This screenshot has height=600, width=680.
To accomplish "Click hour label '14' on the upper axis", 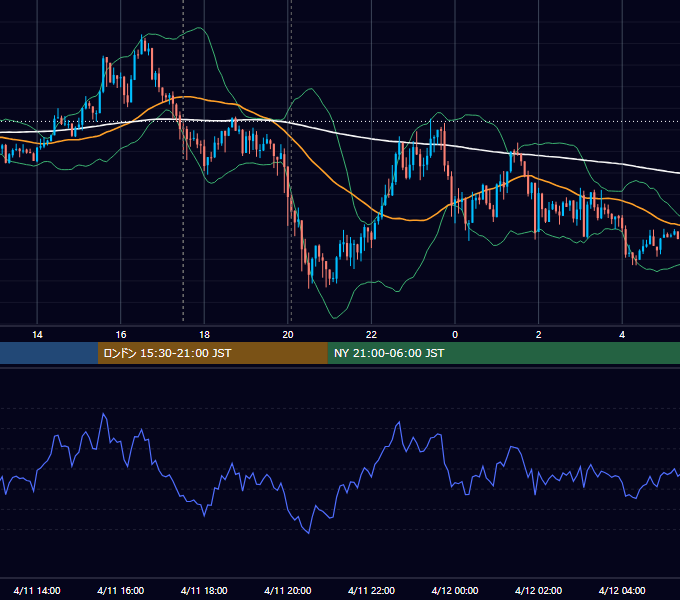I will click(37, 335).
